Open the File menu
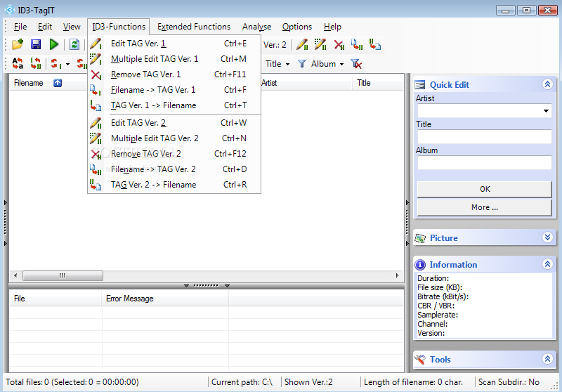 coord(20,27)
